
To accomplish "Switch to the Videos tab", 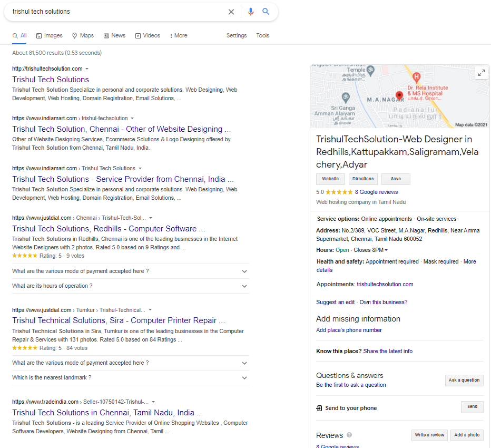I will click(x=148, y=36).
